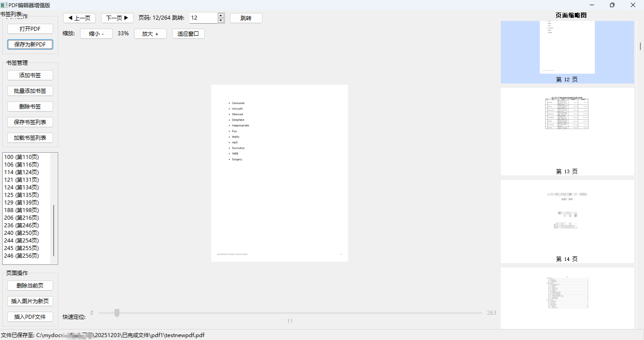This screenshot has height=340, width=644.
Task: Click 删除当前页 to delete current page
Action: (30, 286)
